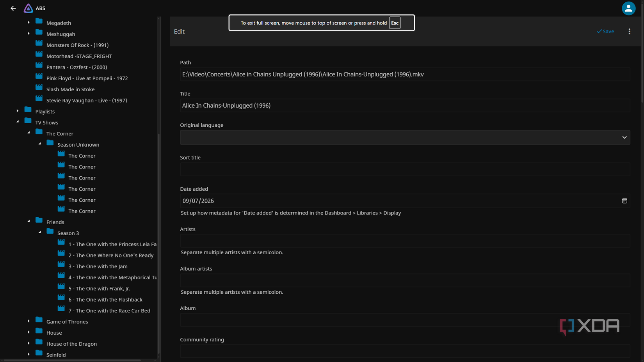The image size is (644, 362).
Task: Expand the Meshuggah folder
Action: 28,34
